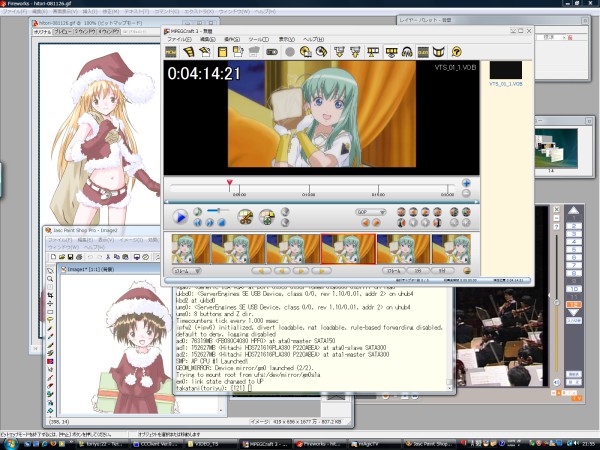Open the Edit menu in MPEGCraft
Viewport: 600px width, 450px height.
click(x=207, y=39)
